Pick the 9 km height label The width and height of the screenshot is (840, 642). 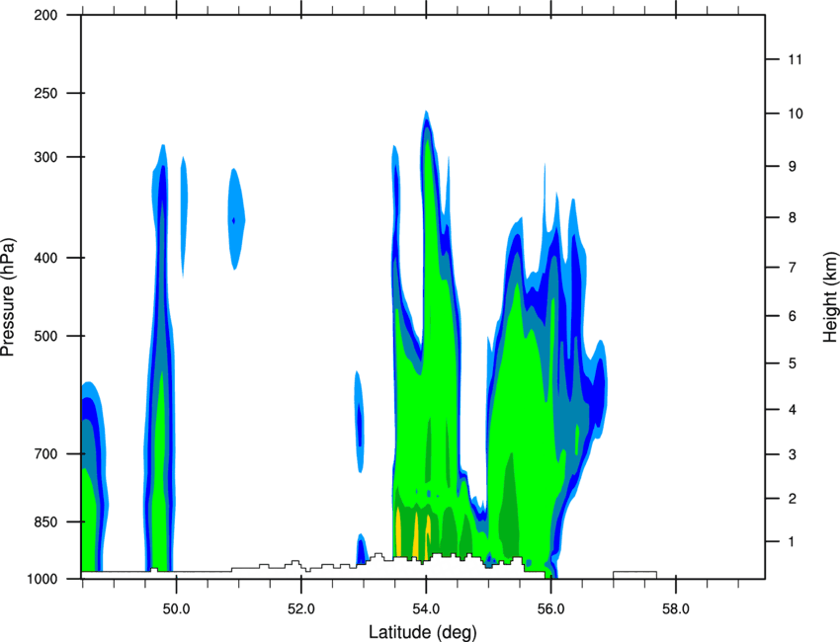click(x=793, y=167)
